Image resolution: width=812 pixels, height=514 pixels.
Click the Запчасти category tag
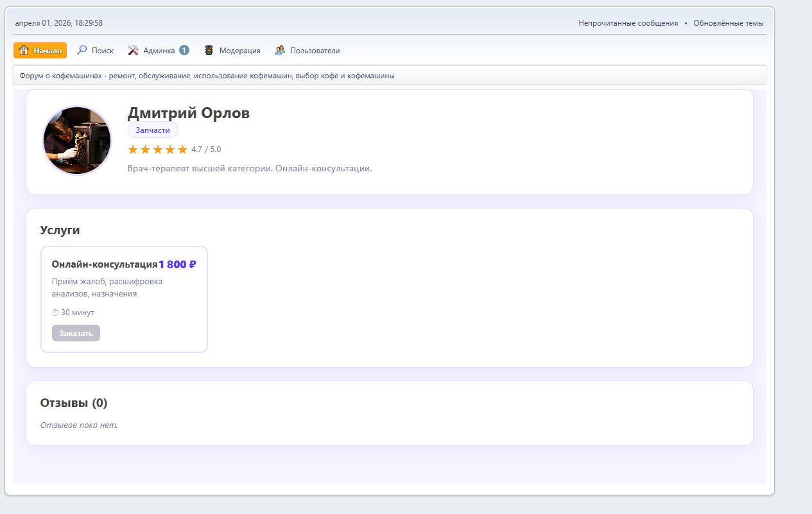[153, 130]
